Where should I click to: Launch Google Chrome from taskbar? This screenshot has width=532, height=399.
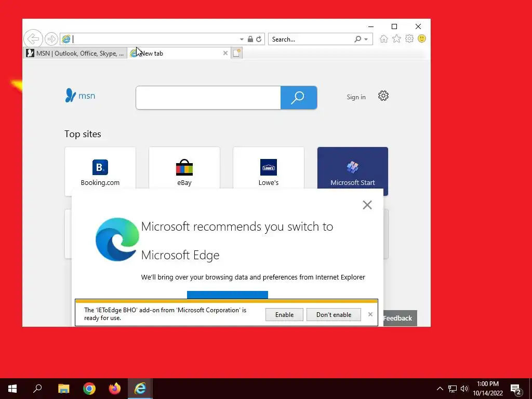(x=89, y=389)
